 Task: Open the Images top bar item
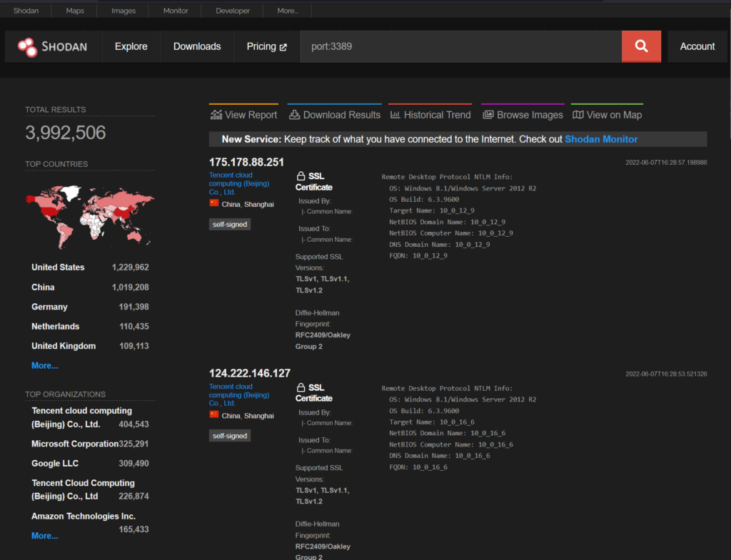[123, 10]
